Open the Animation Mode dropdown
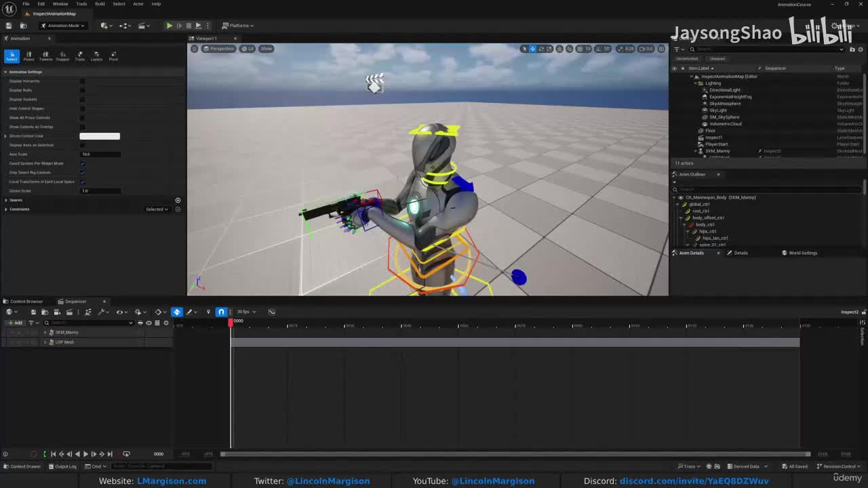 [62, 26]
